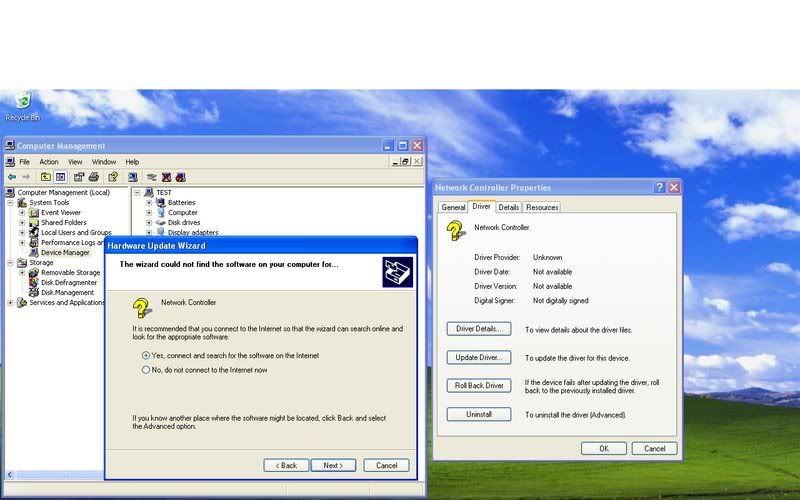Image resolution: width=800 pixels, height=500 pixels.
Task: Open the Help menu
Action: coord(132,162)
